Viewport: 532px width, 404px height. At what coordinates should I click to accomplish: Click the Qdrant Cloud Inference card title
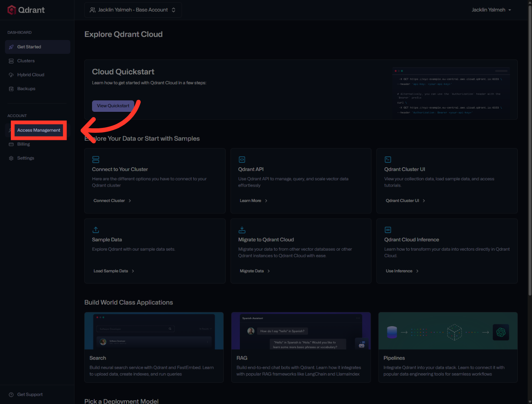click(412, 240)
